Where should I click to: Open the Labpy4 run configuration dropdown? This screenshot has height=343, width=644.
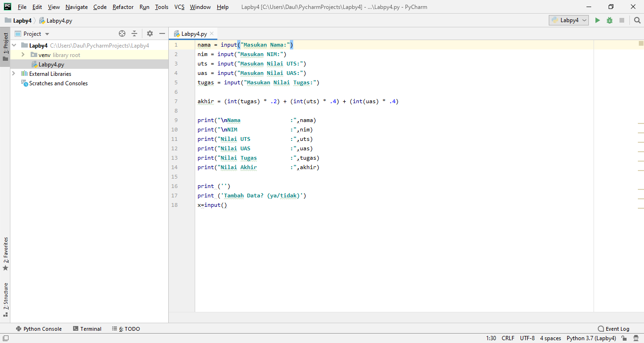click(x=583, y=20)
